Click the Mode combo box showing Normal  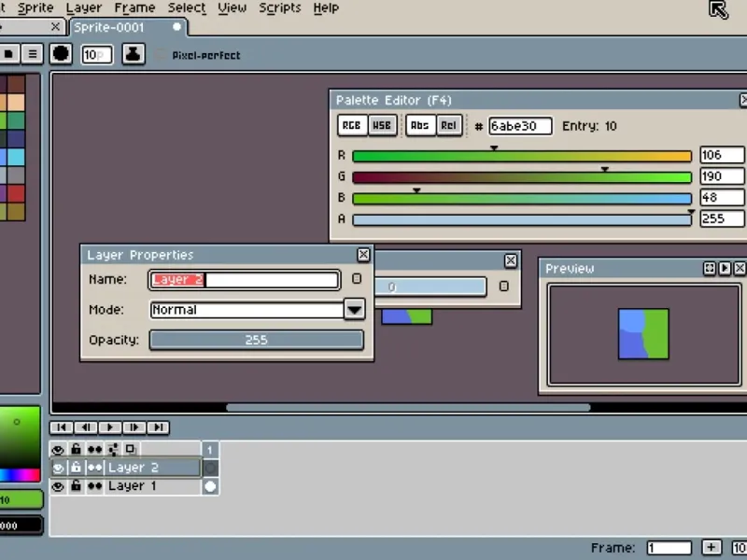pyautogui.click(x=247, y=310)
